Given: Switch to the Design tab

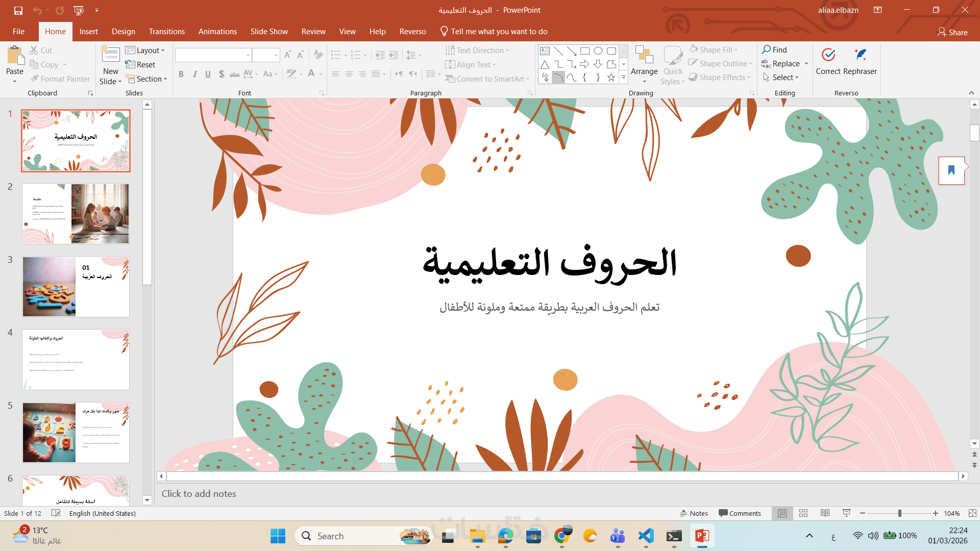Looking at the screenshot, I should pos(124,32).
